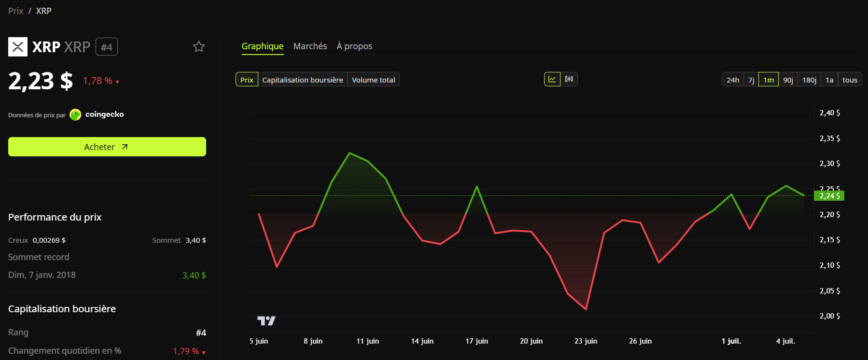Click the Acheter buy button
The width and height of the screenshot is (868, 360).
click(x=107, y=147)
